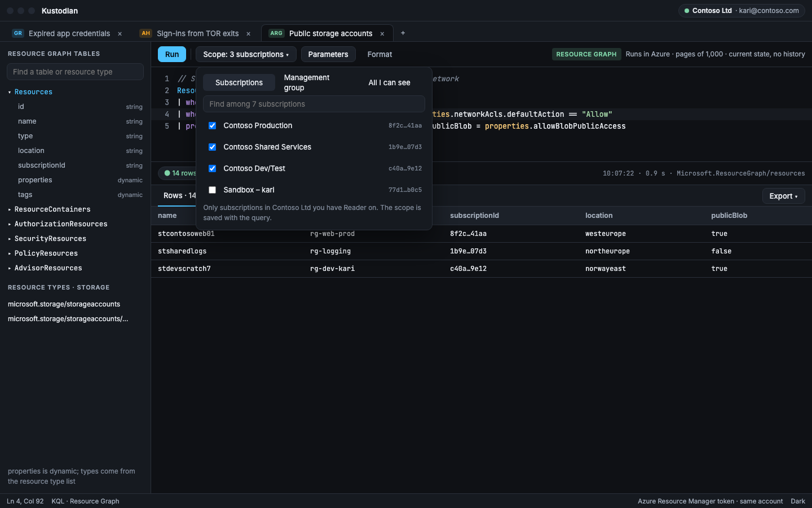Screen dimensions: 812x508
Task: Close the Public storage accounts tab
Action: point(382,34)
